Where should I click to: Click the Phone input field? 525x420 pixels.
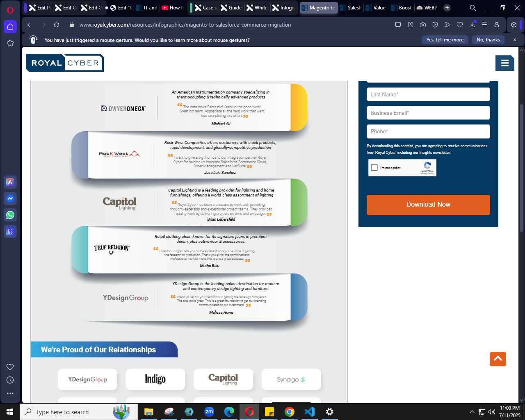pos(428,131)
